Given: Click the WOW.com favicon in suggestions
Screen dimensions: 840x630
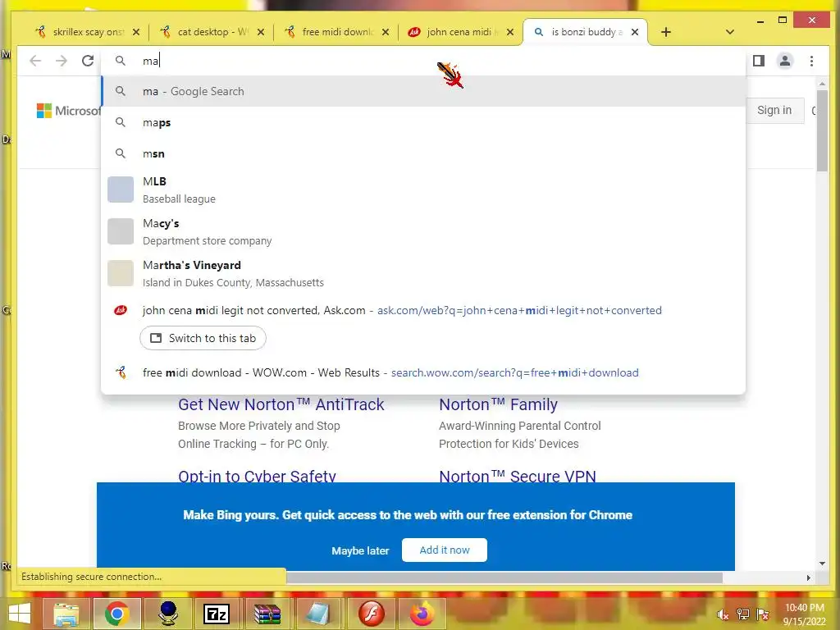Looking at the screenshot, I should click(x=121, y=372).
